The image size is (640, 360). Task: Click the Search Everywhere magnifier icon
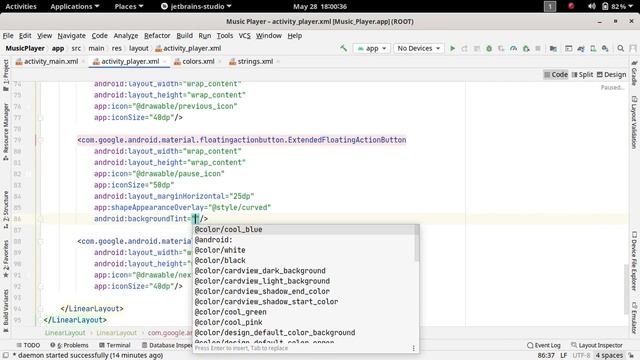(x=620, y=48)
